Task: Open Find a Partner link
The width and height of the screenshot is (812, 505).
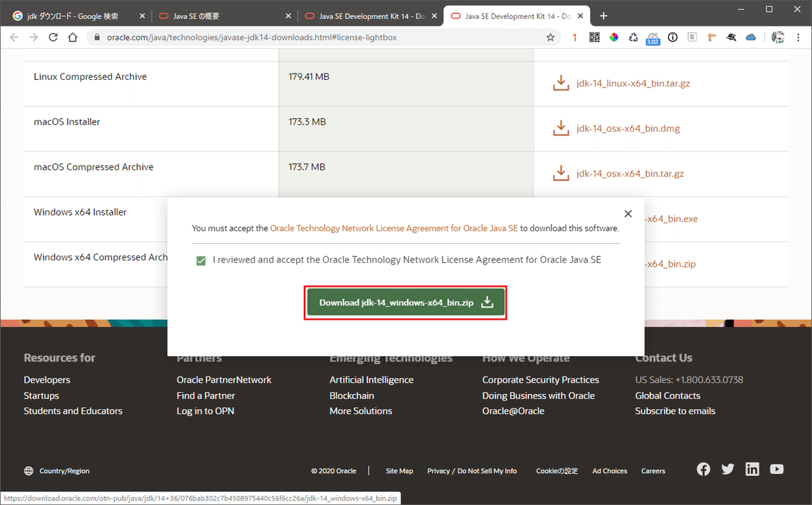Action: 206,395
